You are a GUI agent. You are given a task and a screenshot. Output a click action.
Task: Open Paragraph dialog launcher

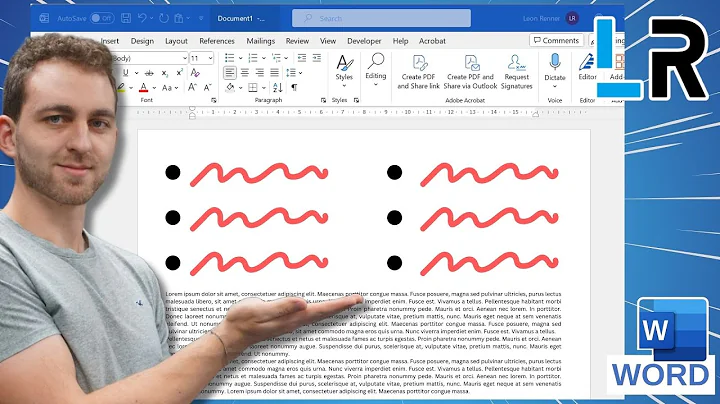[323, 100]
